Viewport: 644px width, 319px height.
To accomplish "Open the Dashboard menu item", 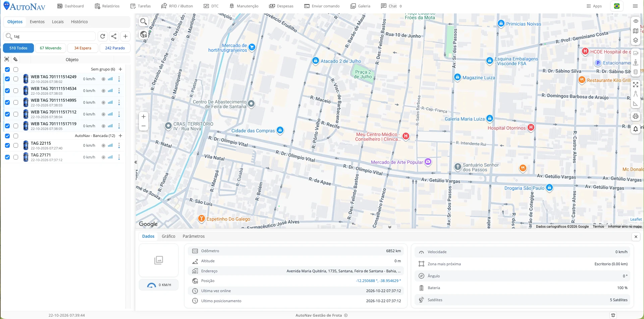I will tap(70, 6).
